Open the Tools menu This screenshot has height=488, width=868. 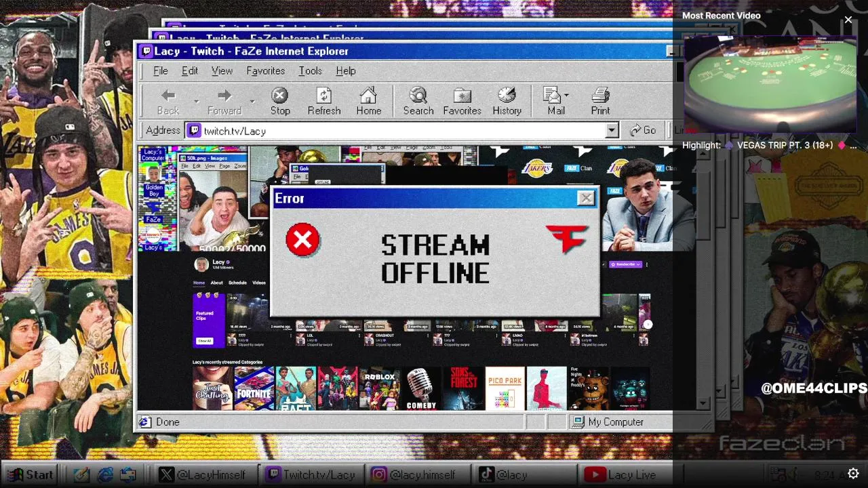tap(310, 70)
